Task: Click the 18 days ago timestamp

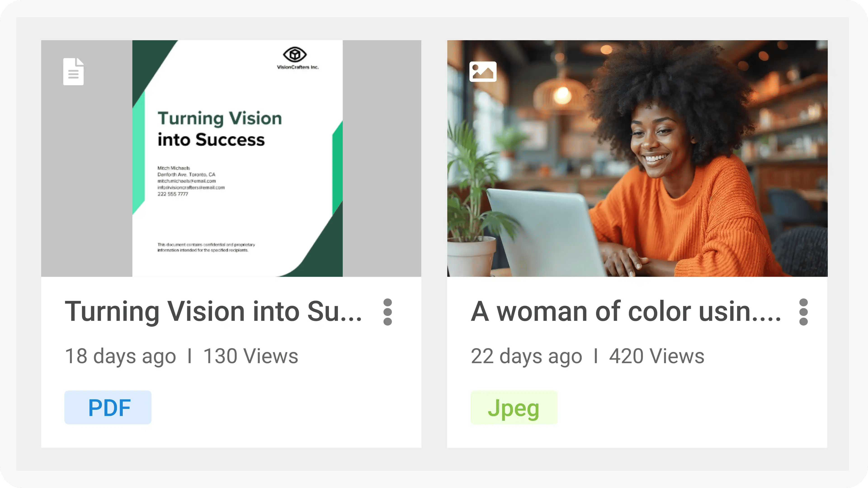Action: 120,356
